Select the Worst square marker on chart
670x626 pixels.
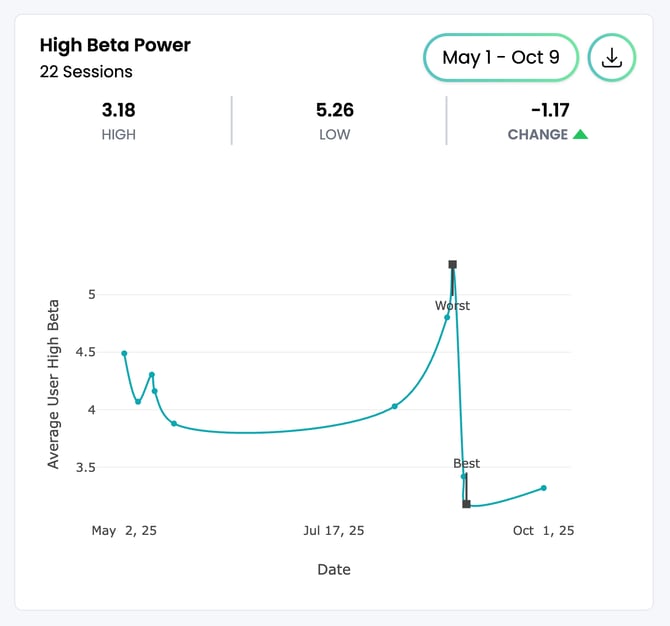[453, 265]
